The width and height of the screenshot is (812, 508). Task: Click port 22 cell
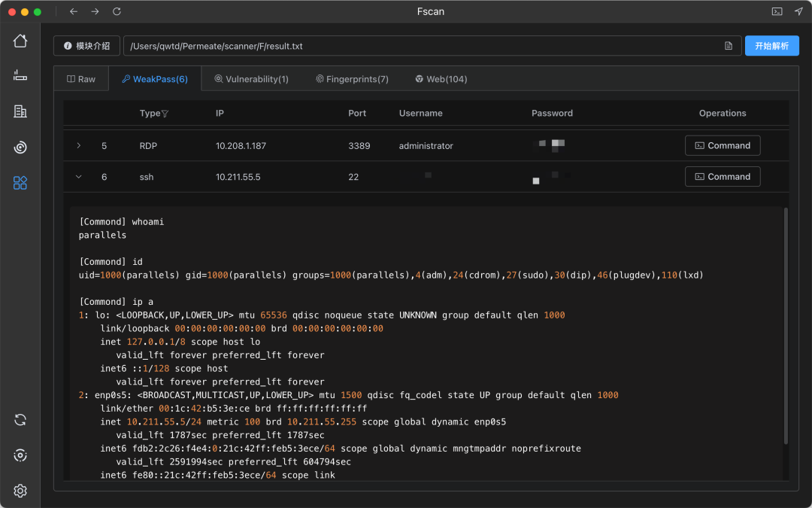coord(353,178)
